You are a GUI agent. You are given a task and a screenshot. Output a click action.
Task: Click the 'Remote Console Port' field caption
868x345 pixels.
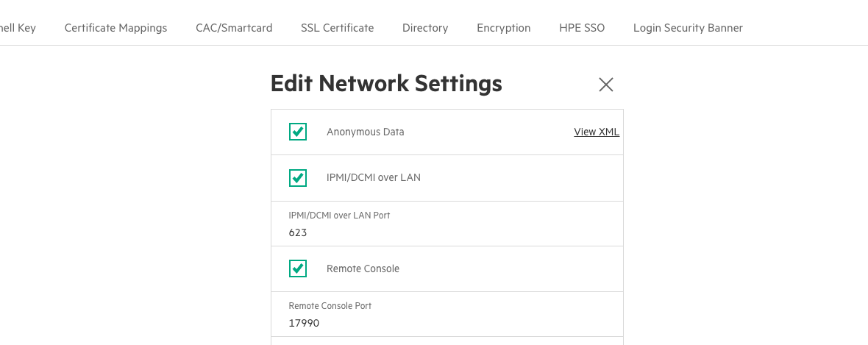pos(330,305)
